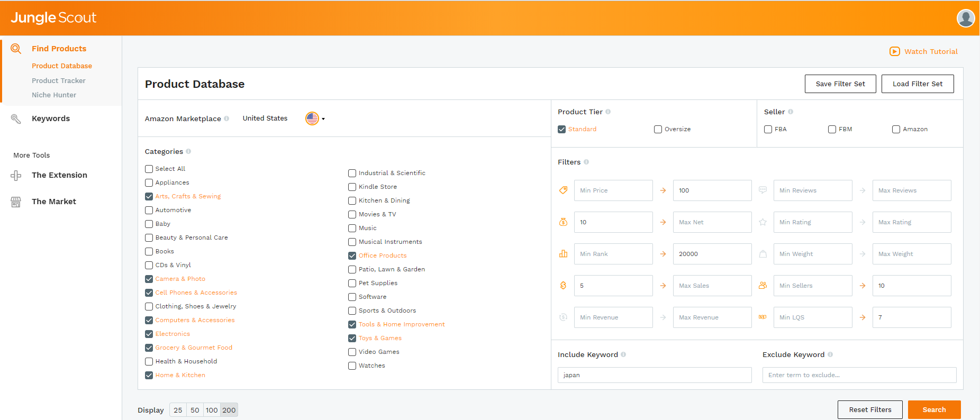Uncheck the Standard product tier
Screen dimensions: 980x420
pyautogui.click(x=562, y=129)
